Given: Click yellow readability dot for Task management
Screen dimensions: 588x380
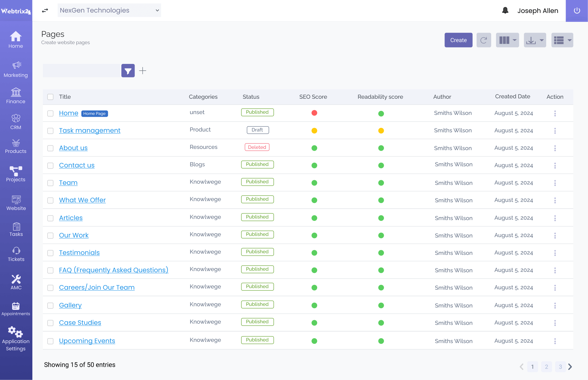Looking at the screenshot, I should click(381, 131).
